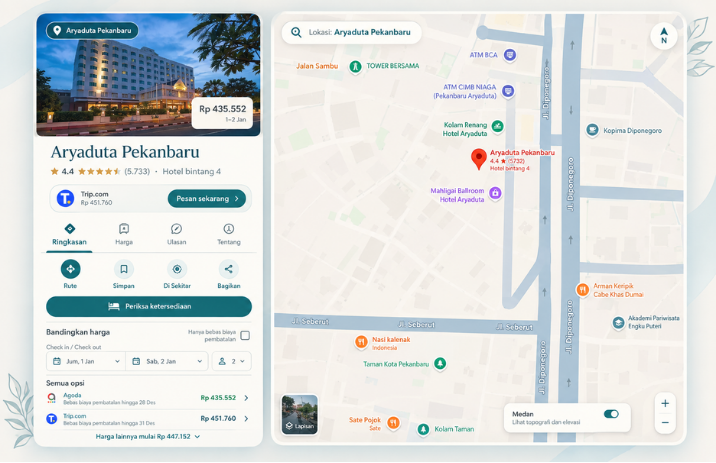
Task: Click the search magnifier icon
Action: (x=296, y=32)
